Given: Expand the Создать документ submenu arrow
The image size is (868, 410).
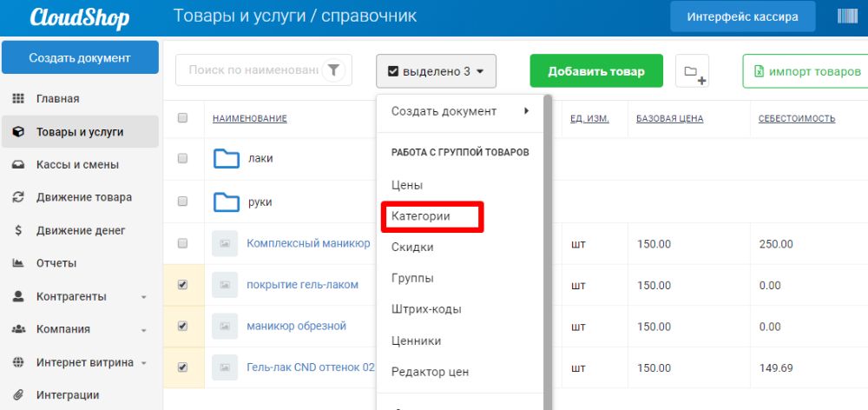Looking at the screenshot, I should click(527, 111).
